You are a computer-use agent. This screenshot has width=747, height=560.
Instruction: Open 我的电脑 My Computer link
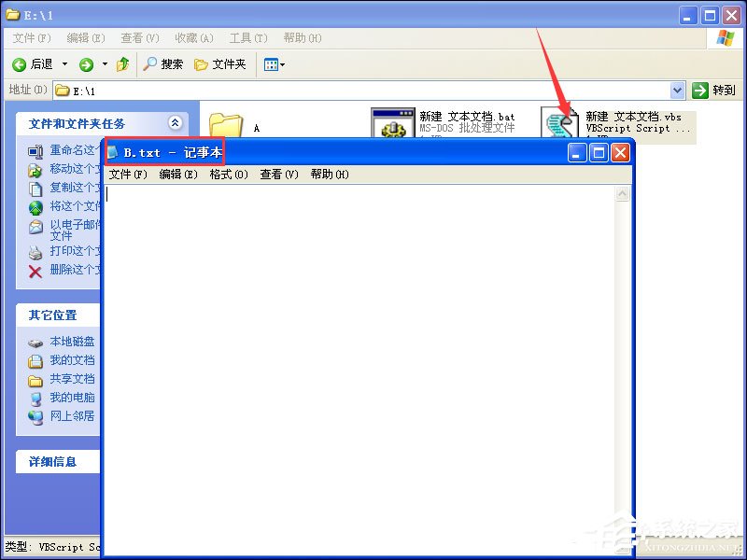(x=73, y=398)
